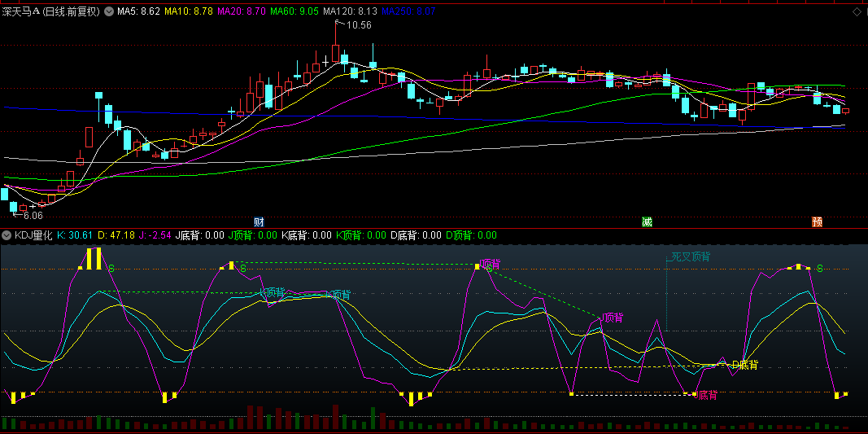
Task: Click the red 底背 signal marker
Action: click(x=707, y=395)
